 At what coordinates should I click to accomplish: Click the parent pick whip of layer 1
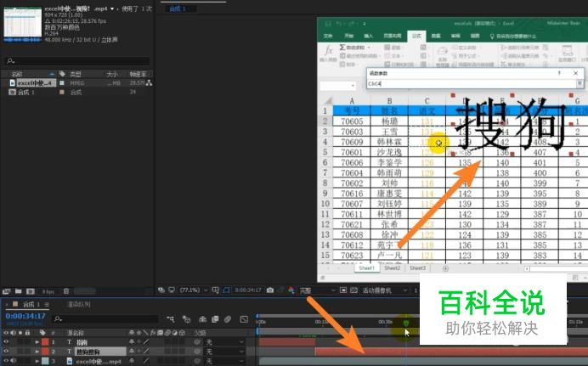click(x=197, y=342)
